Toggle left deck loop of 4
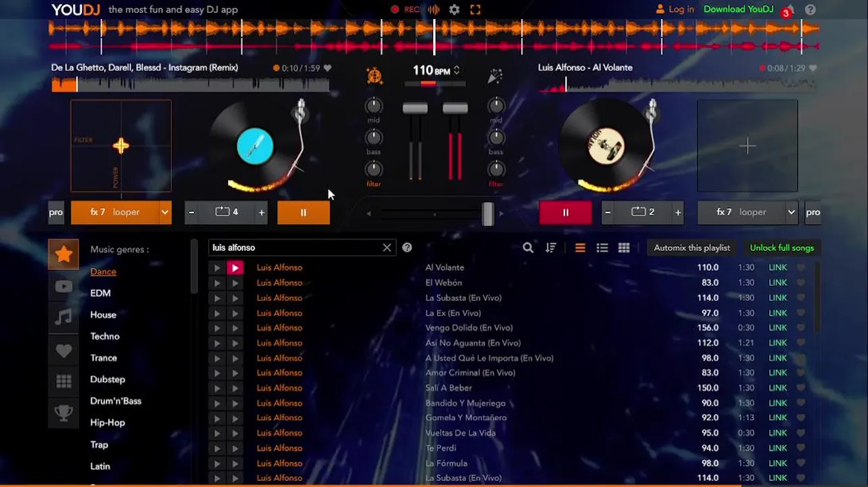 [227, 212]
